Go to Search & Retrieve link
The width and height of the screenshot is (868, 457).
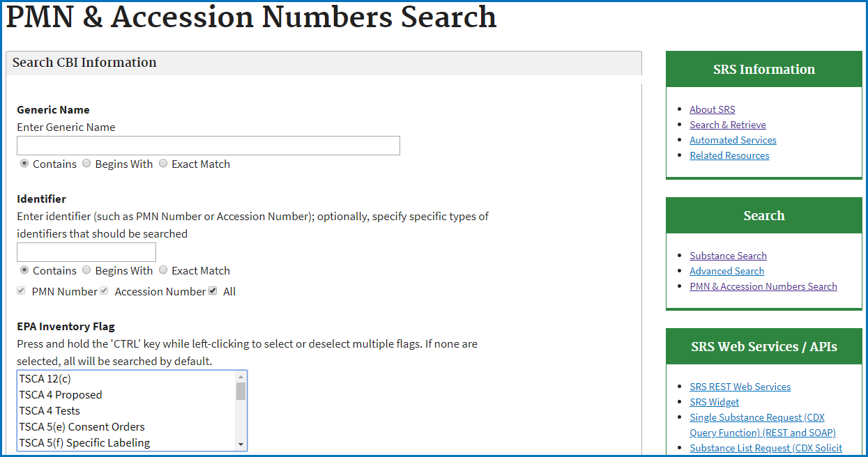point(727,125)
